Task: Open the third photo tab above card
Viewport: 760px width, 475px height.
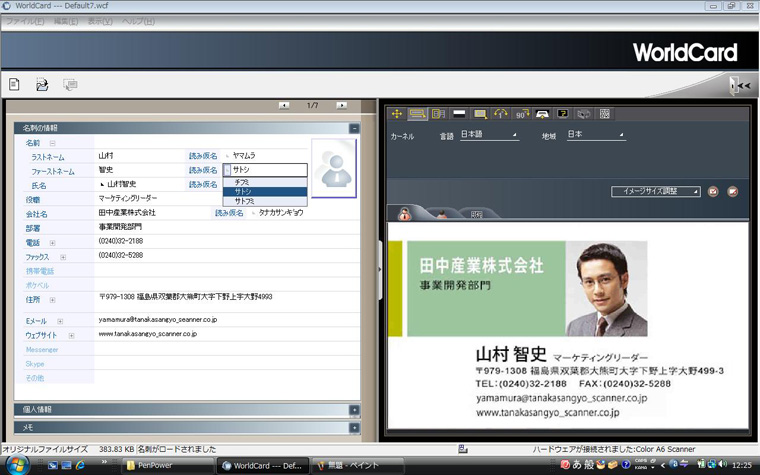Action: pos(477,214)
